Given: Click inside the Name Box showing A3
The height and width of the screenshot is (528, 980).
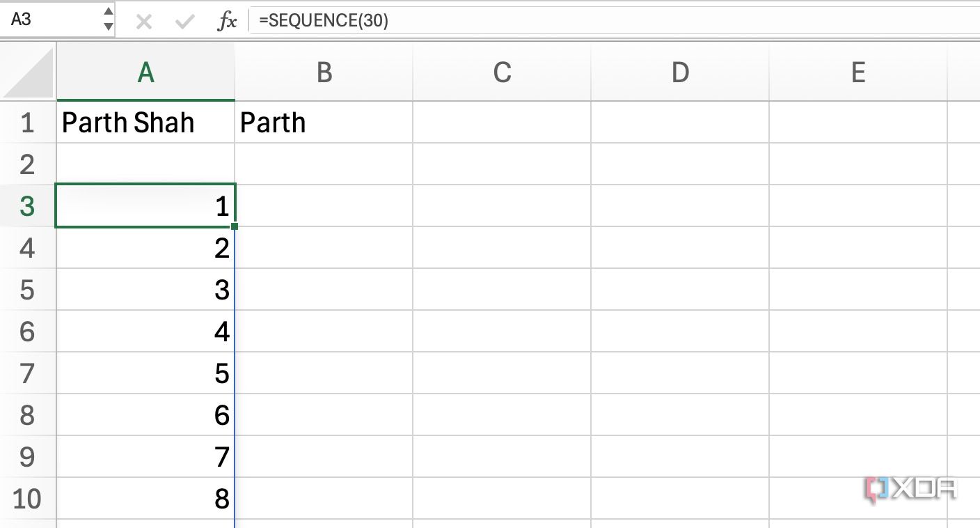Looking at the screenshot, I should (49, 20).
